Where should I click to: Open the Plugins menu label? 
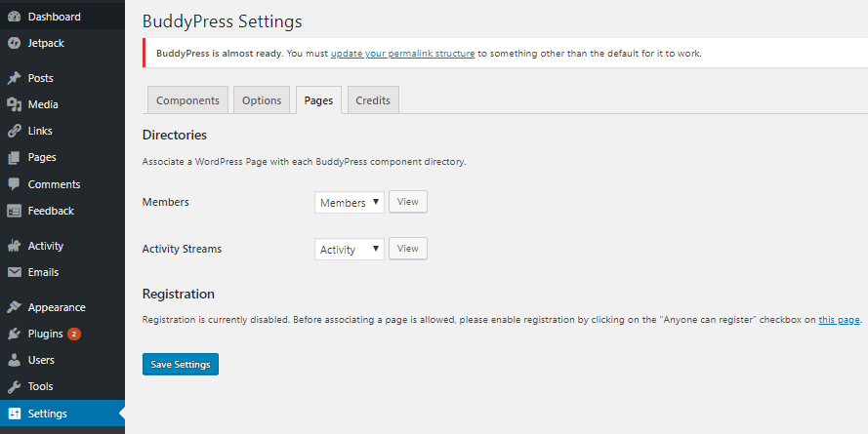click(x=45, y=334)
